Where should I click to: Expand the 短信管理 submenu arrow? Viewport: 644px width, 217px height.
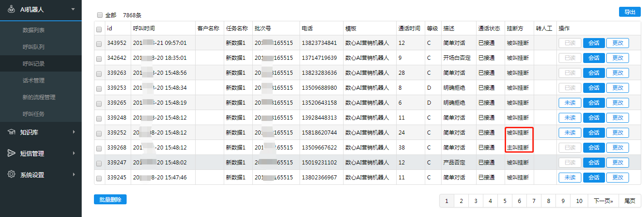click(x=74, y=153)
